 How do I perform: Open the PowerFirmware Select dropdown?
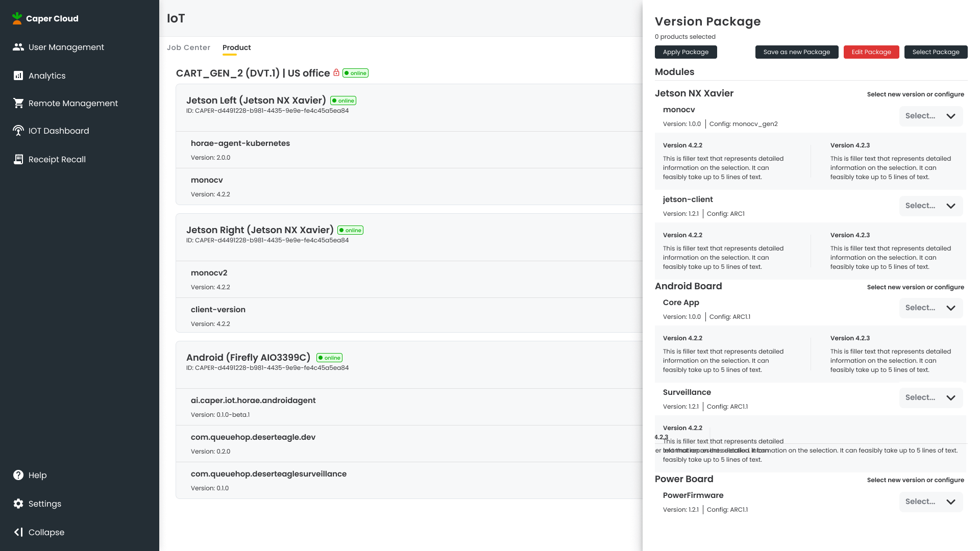[x=930, y=502]
